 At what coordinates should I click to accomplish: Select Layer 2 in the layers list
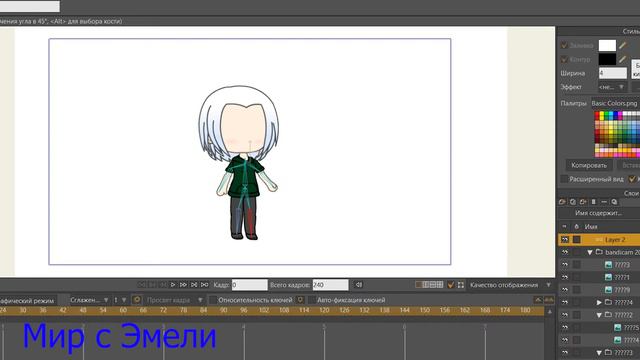coord(615,240)
